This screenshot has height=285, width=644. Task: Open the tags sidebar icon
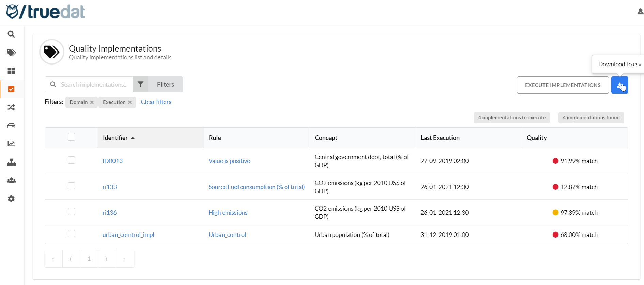pyautogui.click(x=11, y=53)
